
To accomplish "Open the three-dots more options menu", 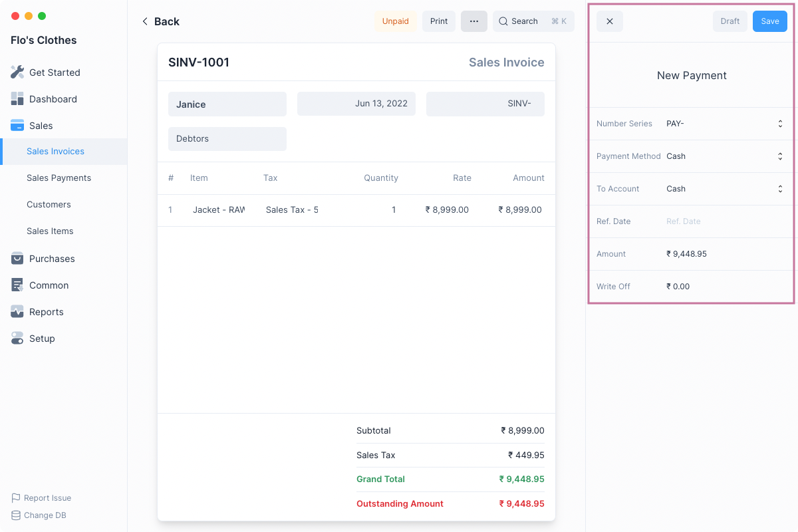I will click(474, 21).
